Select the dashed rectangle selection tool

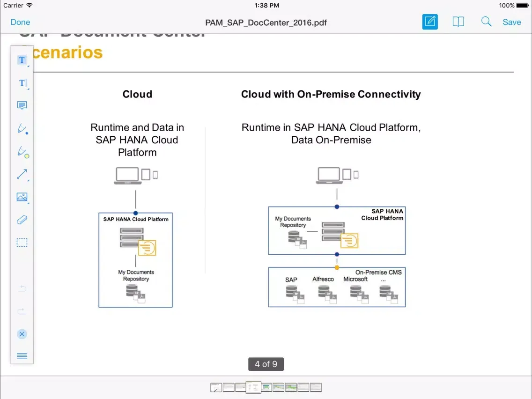coord(22,243)
